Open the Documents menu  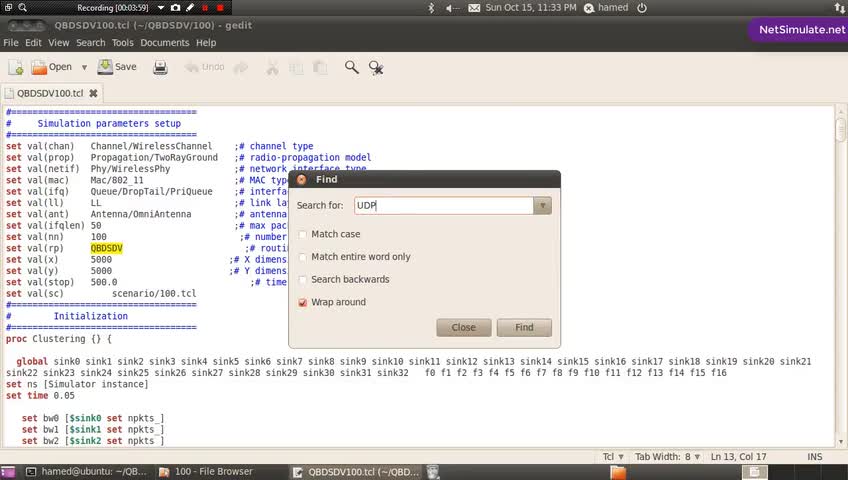tap(165, 43)
